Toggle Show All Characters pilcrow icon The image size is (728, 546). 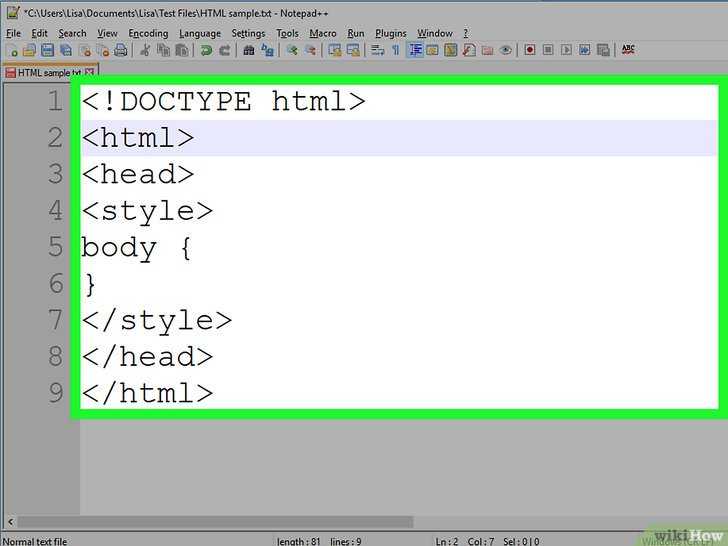[x=396, y=50]
